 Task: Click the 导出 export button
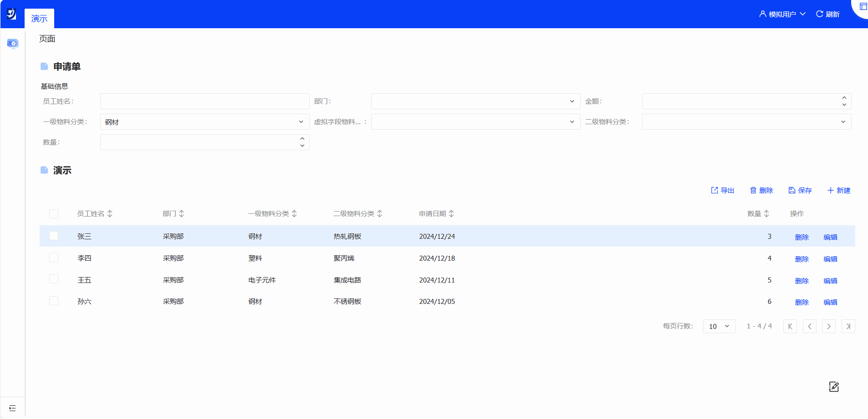[x=723, y=191]
